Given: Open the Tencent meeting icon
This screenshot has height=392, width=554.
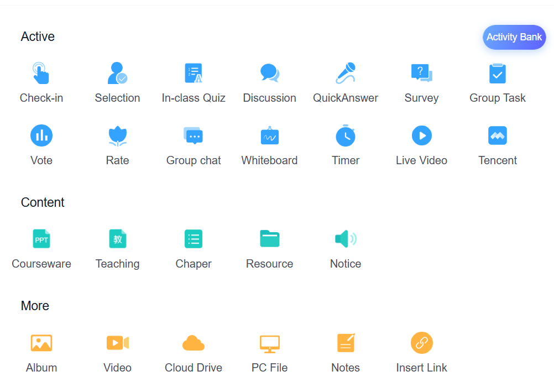Looking at the screenshot, I should click(x=497, y=135).
